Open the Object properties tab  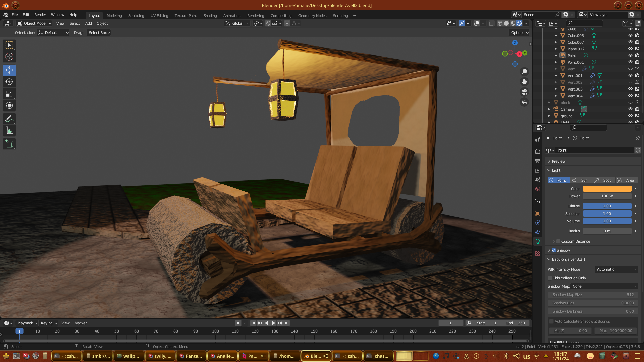pyautogui.click(x=538, y=213)
